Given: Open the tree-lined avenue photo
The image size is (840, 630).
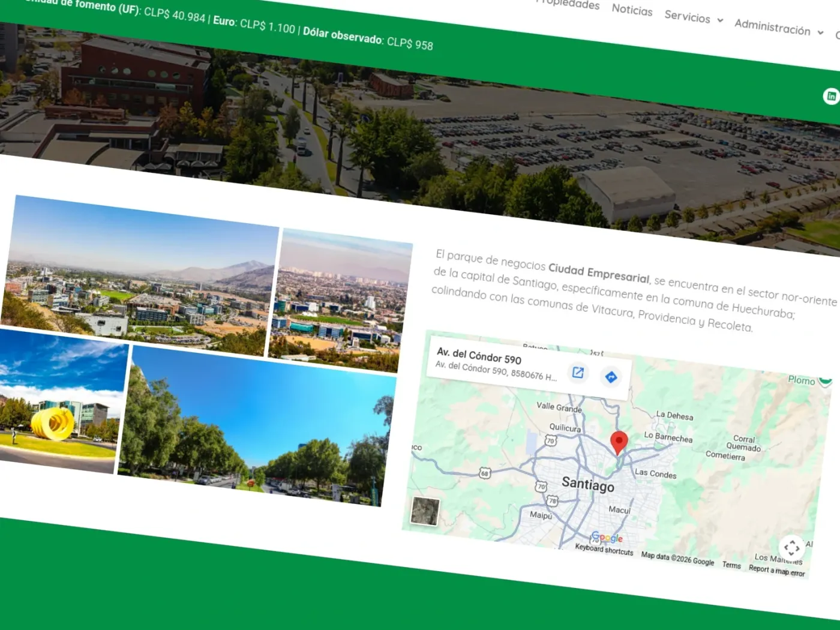Looking at the screenshot, I should pyautogui.click(x=257, y=427).
